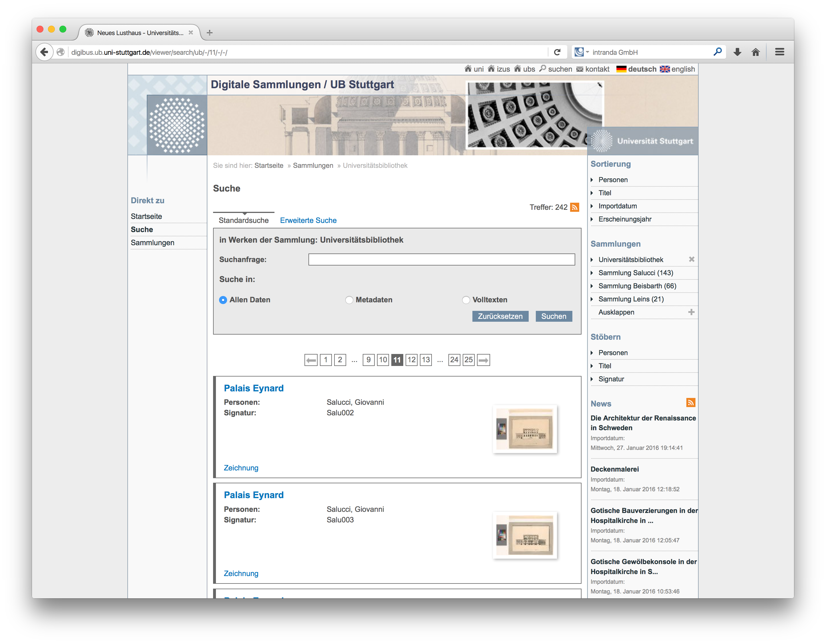The width and height of the screenshot is (826, 644).
Task: Open the izus link in top bar
Action: tap(499, 69)
